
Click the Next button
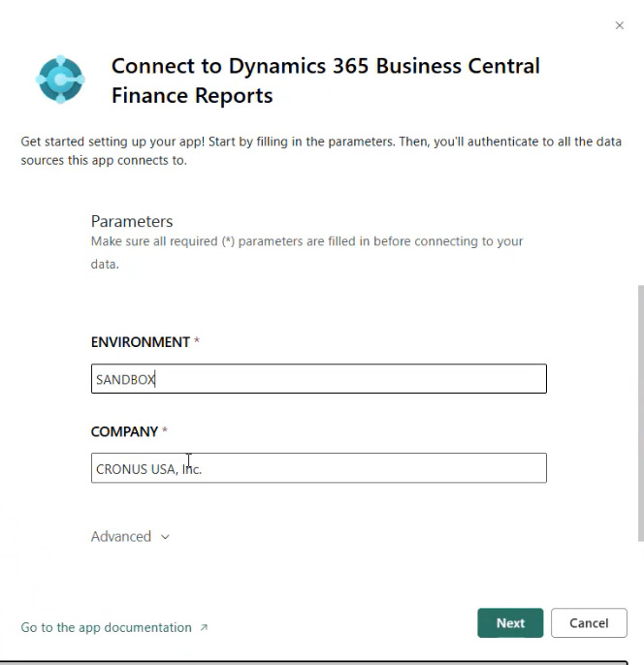point(510,623)
